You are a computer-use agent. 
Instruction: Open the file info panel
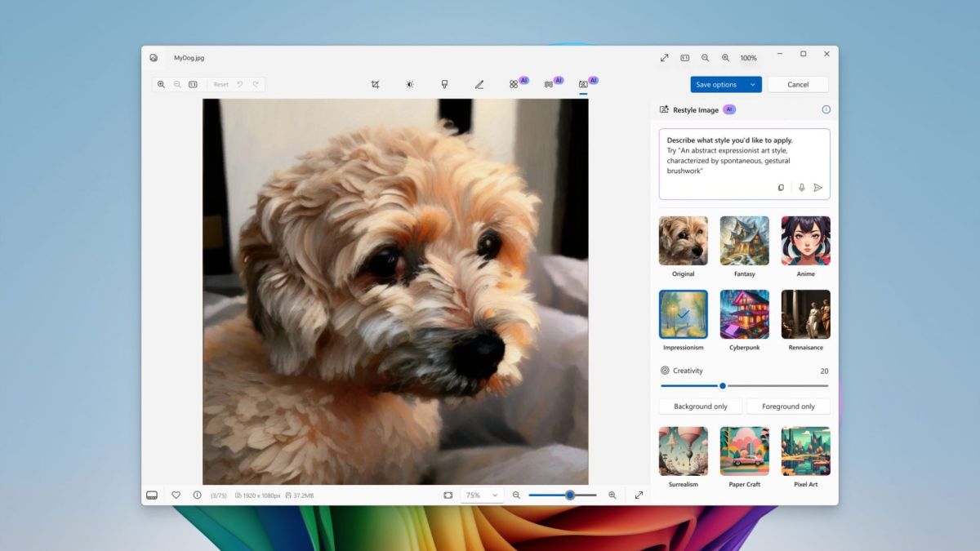pyautogui.click(x=196, y=495)
